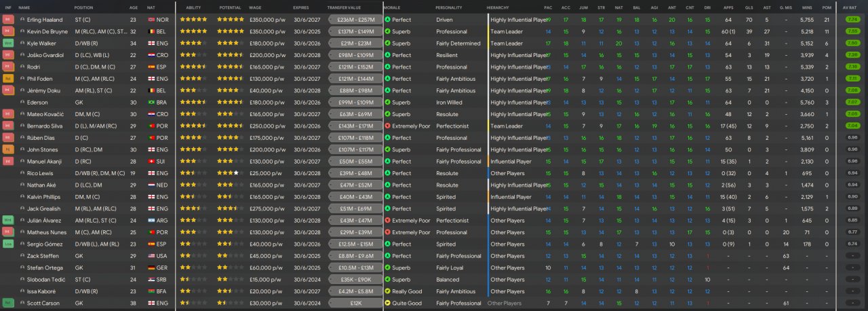Click the Argentina flag in Julián Álvarez's row

pos(151,221)
